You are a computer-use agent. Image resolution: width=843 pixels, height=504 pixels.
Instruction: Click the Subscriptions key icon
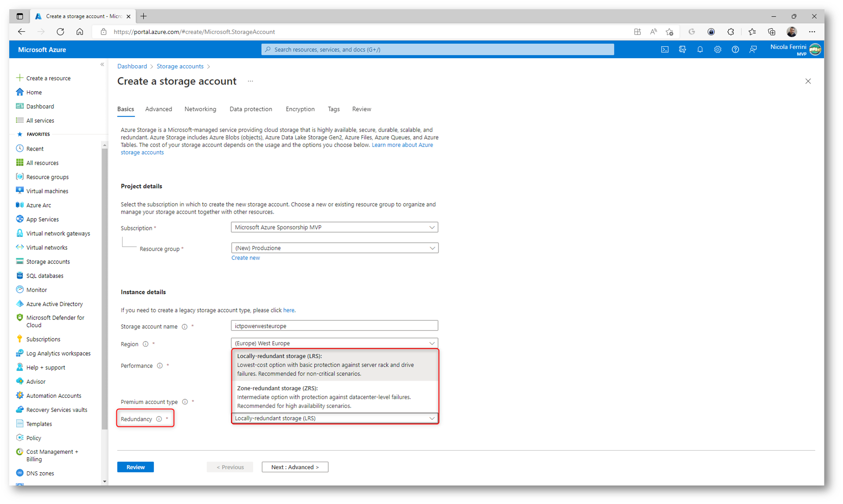pos(19,339)
